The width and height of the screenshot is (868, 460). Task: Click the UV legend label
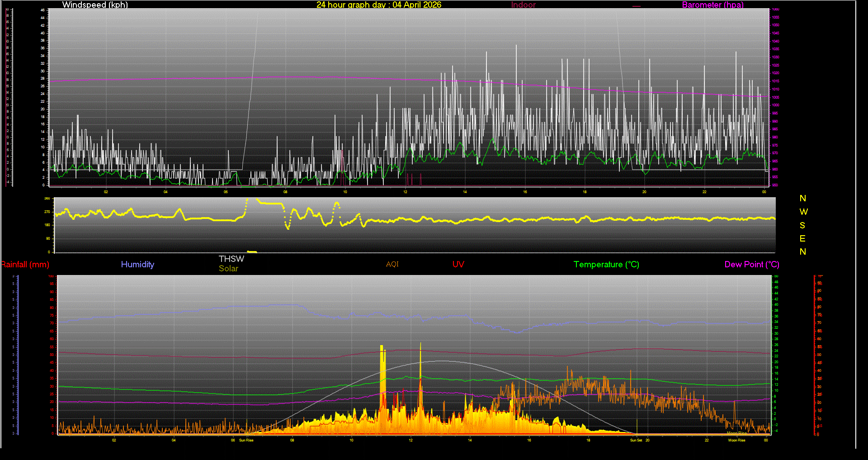click(458, 265)
